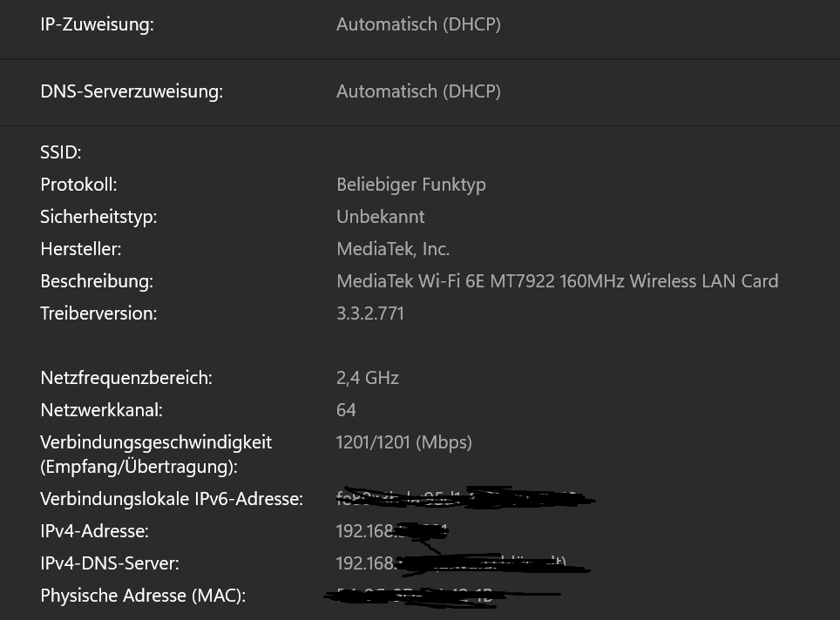Image resolution: width=840 pixels, height=620 pixels.
Task: Select the IPv4-Adresse value starting with 192.168
Action: coord(368,531)
